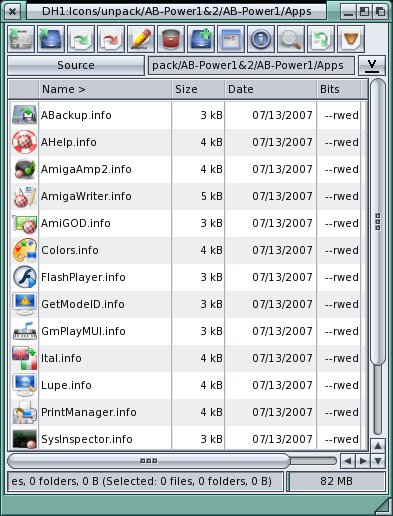Click the orange funnel Filter icon

click(x=351, y=39)
